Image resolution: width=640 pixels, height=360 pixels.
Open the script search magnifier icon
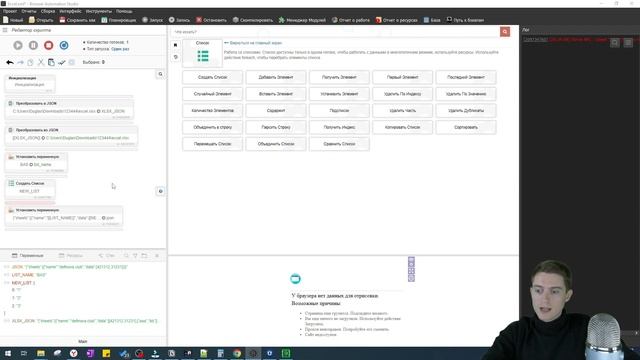pyautogui.click(x=160, y=74)
